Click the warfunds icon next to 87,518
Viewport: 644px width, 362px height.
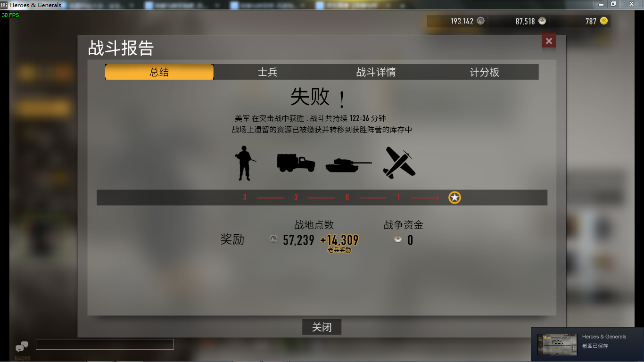pyautogui.click(x=542, y=21)
